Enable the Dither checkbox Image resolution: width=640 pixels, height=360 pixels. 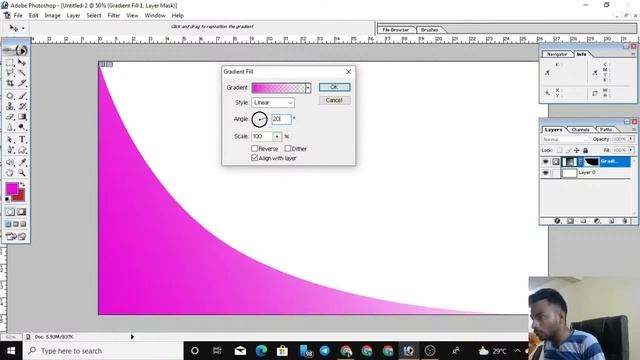(x=288, y=148)
